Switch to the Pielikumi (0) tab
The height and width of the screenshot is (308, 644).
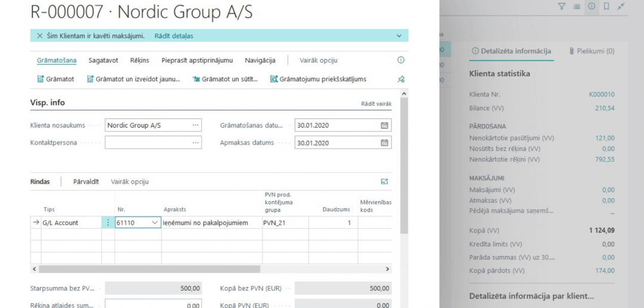point(592,51)
